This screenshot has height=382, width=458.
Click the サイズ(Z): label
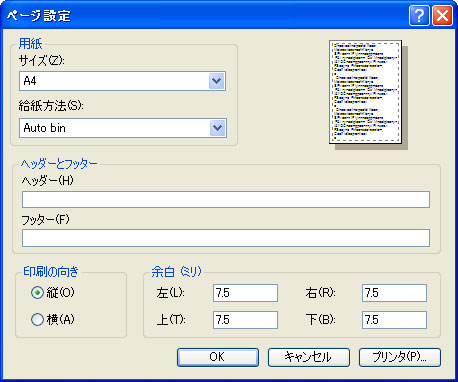tap(42, 61)
